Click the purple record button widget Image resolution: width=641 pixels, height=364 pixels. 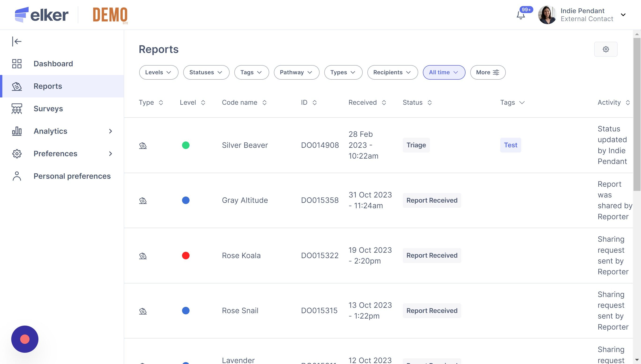point(25,339)
